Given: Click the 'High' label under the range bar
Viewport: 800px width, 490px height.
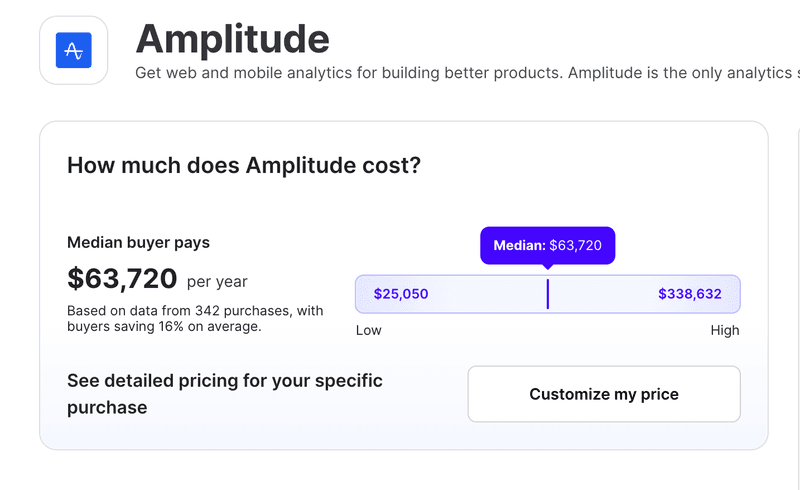Looking at the screenshot, I should click(725, 331).
